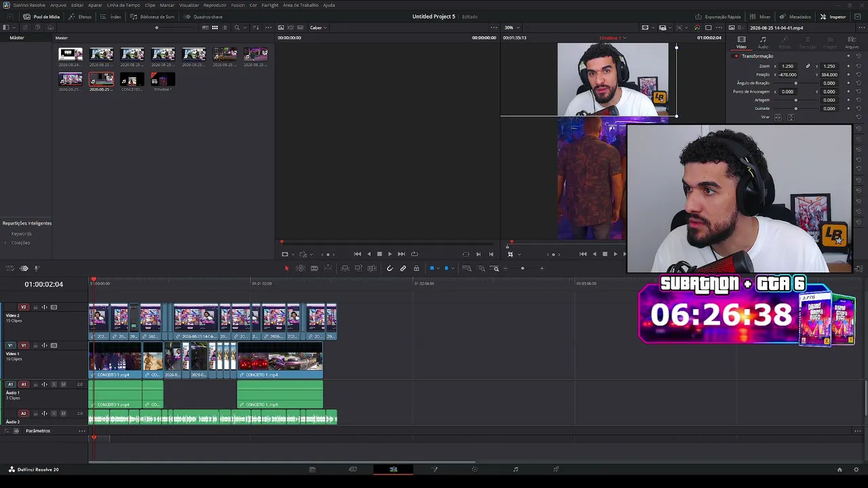The height and width of the screenshot is (488, 868).
Task: Open the Reproduzir menu
Action: pos(215,5)
